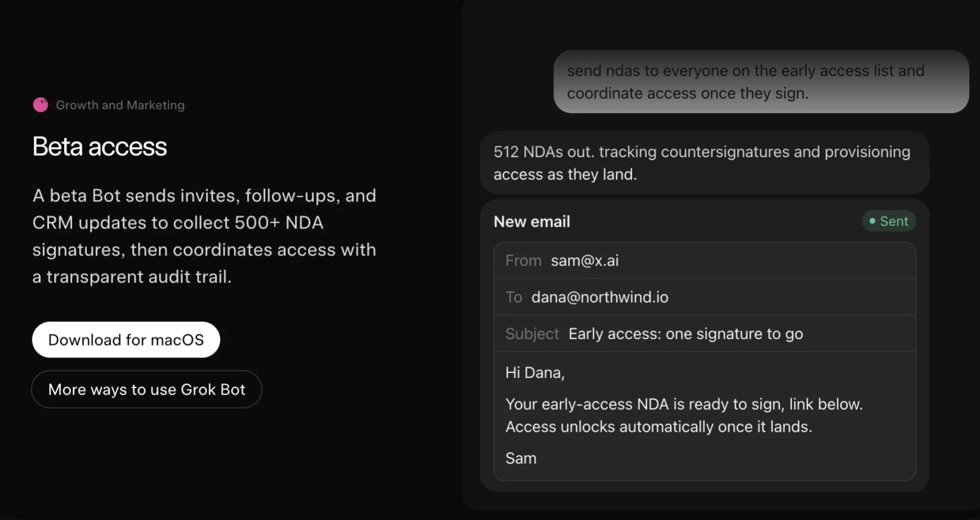Click the 512 NDAs out reply message
Image resolution: width=980 pixels, height=520 pixels.
tap(705, 163)
